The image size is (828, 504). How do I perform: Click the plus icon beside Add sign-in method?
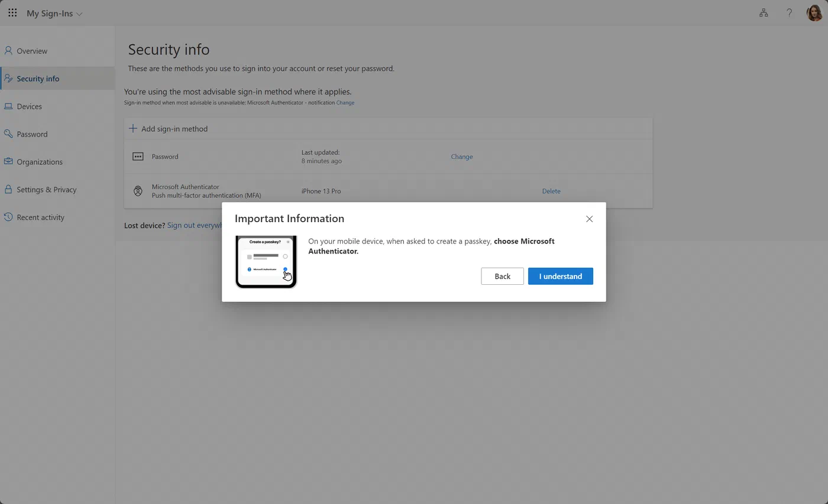133,128
